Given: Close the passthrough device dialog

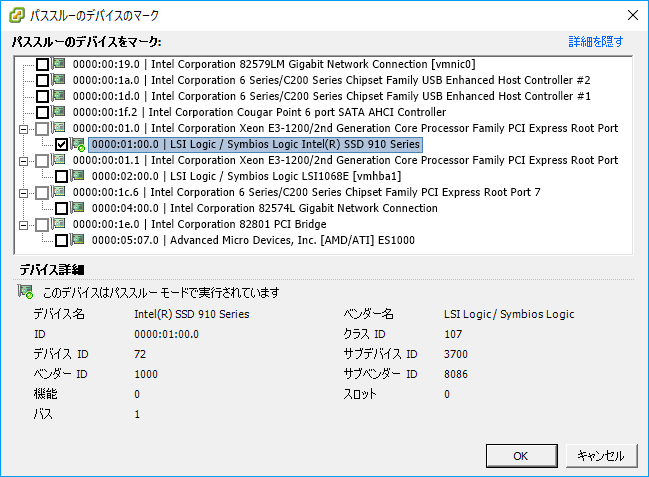Looking at the screenshot, I should coord(632,15).
